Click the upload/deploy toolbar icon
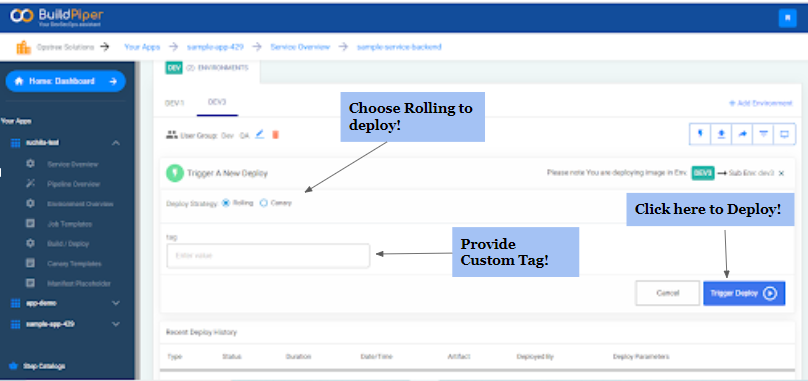Viewport: 808px width, 381px height. 721,134
